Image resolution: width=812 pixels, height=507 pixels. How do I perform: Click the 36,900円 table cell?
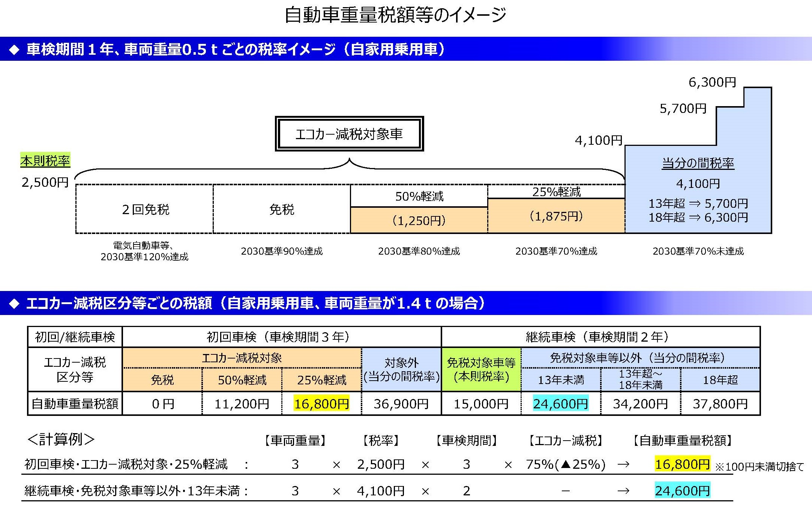click(401, 403)
